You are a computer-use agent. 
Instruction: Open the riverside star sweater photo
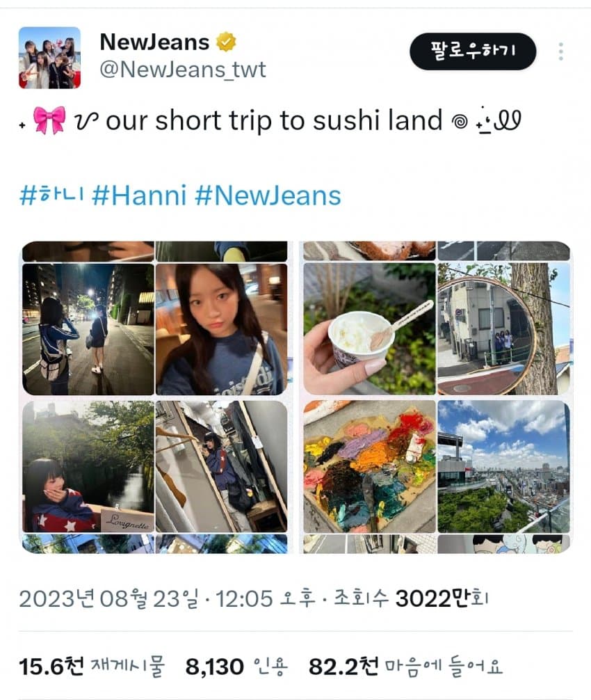tap(88, 466)
